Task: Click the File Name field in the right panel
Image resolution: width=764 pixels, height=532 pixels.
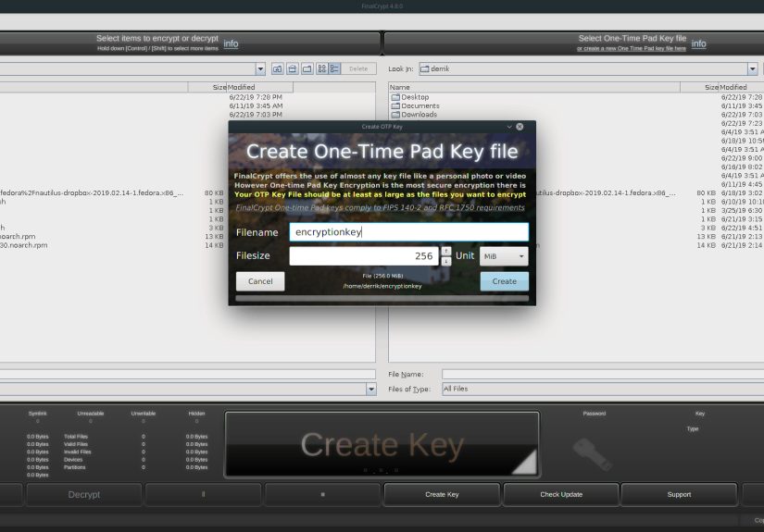Action: (603, 375)
